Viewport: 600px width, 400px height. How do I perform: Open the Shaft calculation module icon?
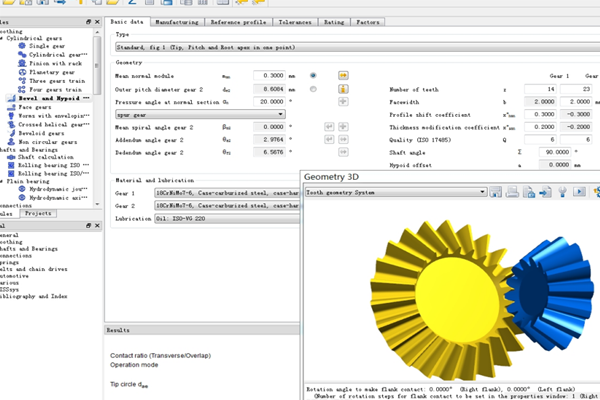tap(11, 157)
